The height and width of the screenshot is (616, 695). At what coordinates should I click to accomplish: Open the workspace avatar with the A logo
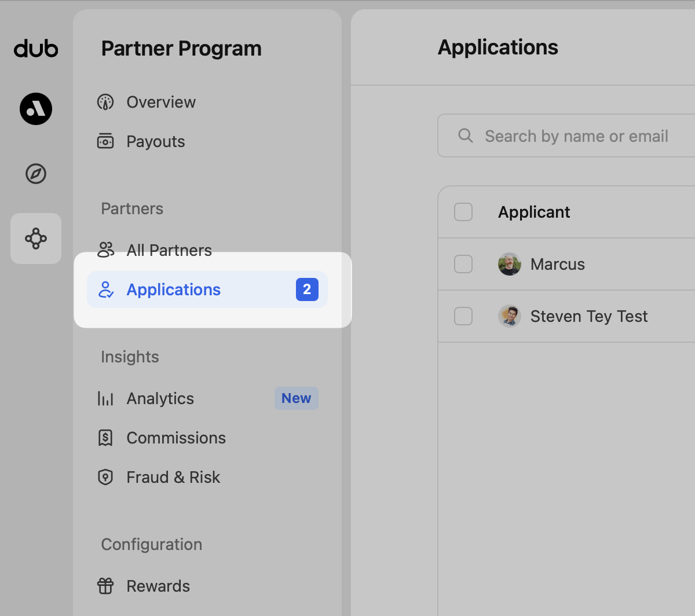tap(36, 109)
